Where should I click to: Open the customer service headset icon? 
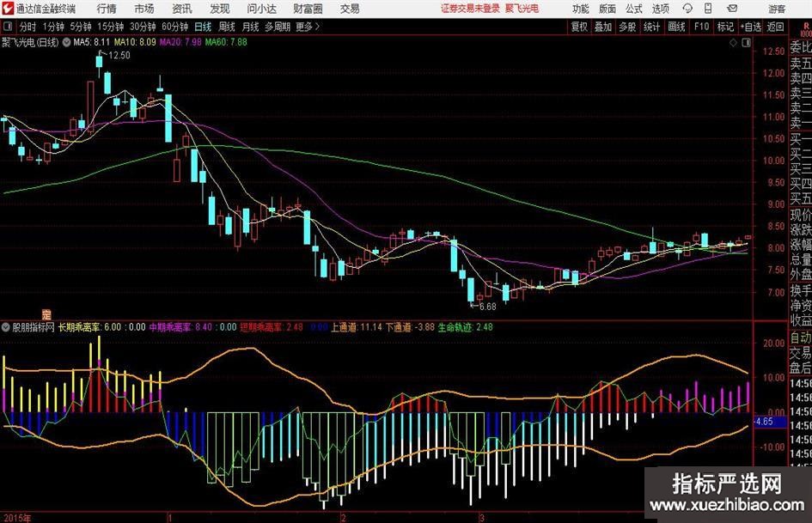(687, 9)
